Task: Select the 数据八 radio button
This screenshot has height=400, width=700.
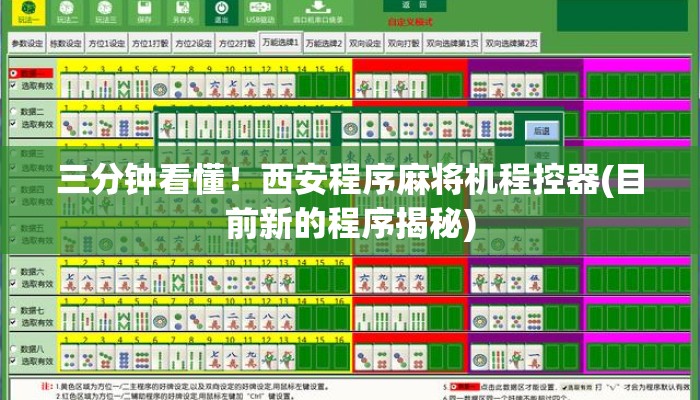Action: pyautogui.click(x=14, y=349)
